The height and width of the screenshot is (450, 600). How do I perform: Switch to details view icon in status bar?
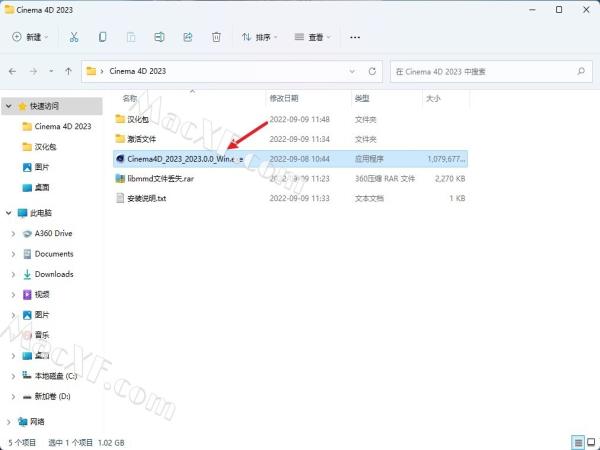click(578, 443)
